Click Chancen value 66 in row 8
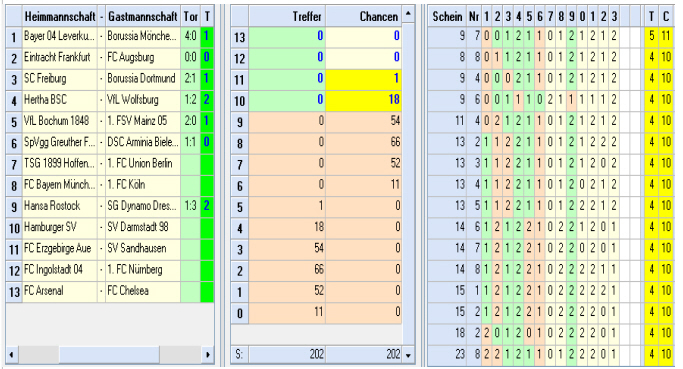The width and height of the screenshot is (683, 369). click(364, 142)
